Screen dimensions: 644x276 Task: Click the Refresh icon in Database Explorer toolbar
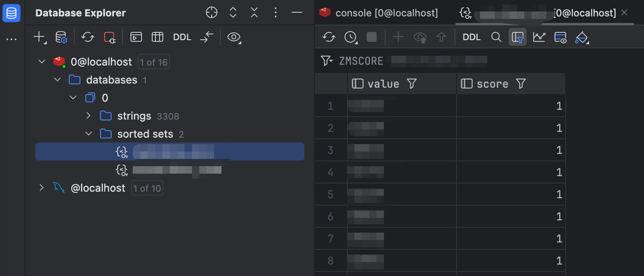(87, 37)
